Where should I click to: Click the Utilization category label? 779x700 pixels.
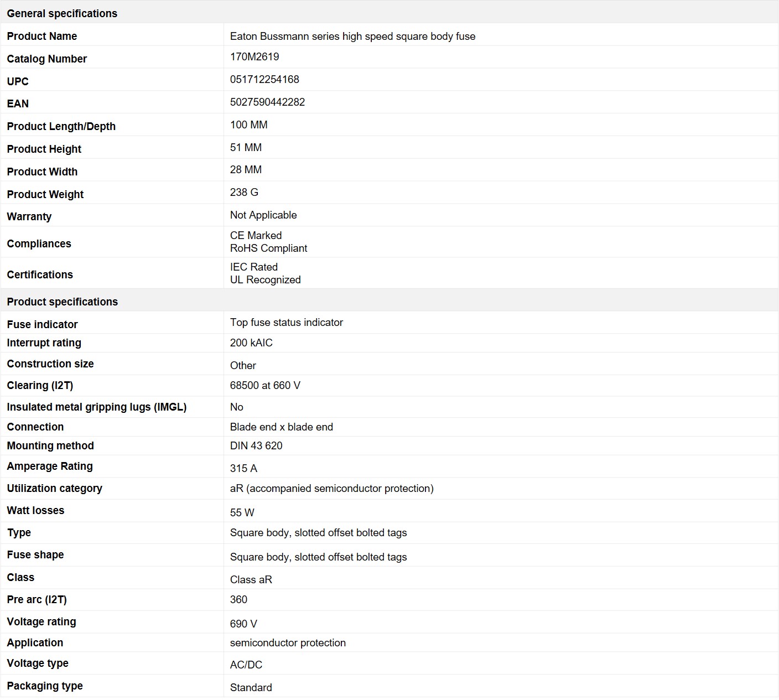point(54,488)
